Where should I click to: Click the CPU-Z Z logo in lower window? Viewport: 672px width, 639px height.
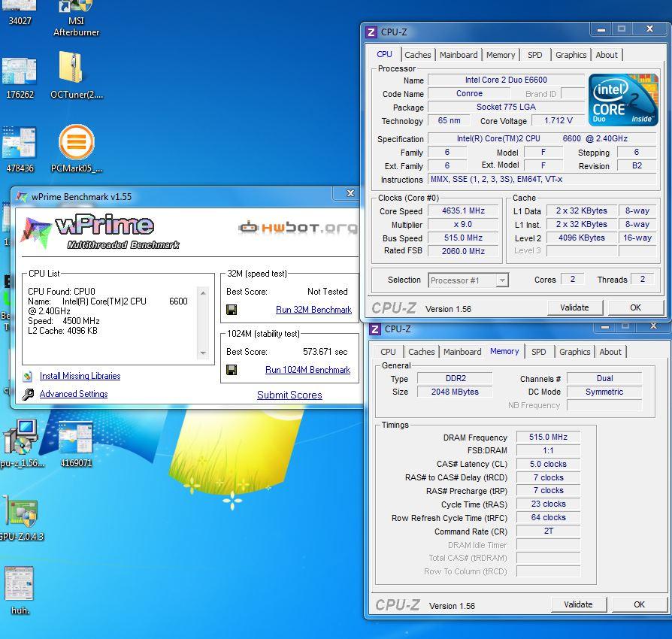pyautogui.click(x=375, y=329)
